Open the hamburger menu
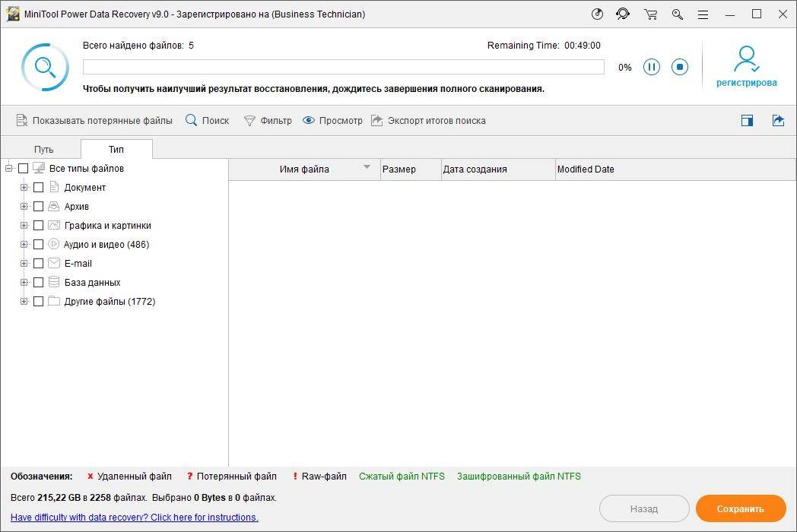The width and height of the screenshot is (797, 532). tap(703, 14)
